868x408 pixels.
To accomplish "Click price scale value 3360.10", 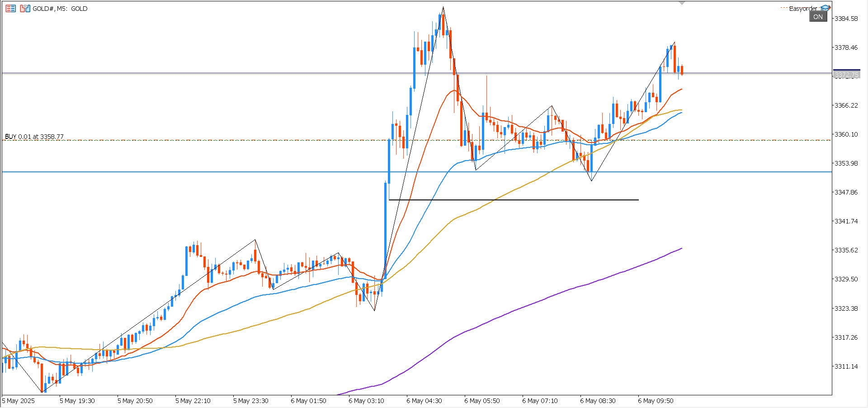I will click(x=846, y=134).
